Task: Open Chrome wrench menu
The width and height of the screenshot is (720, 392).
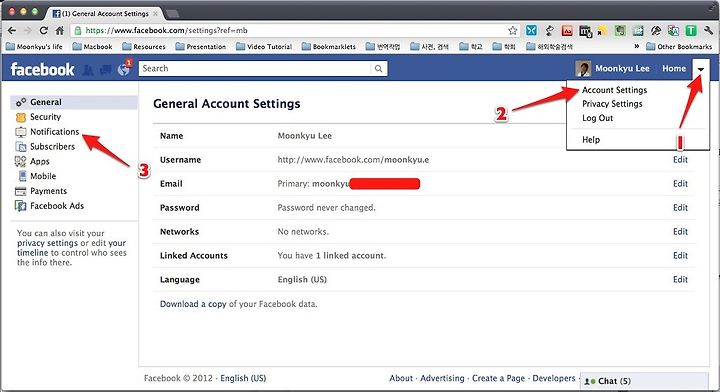Action: (x=708, y=31)
